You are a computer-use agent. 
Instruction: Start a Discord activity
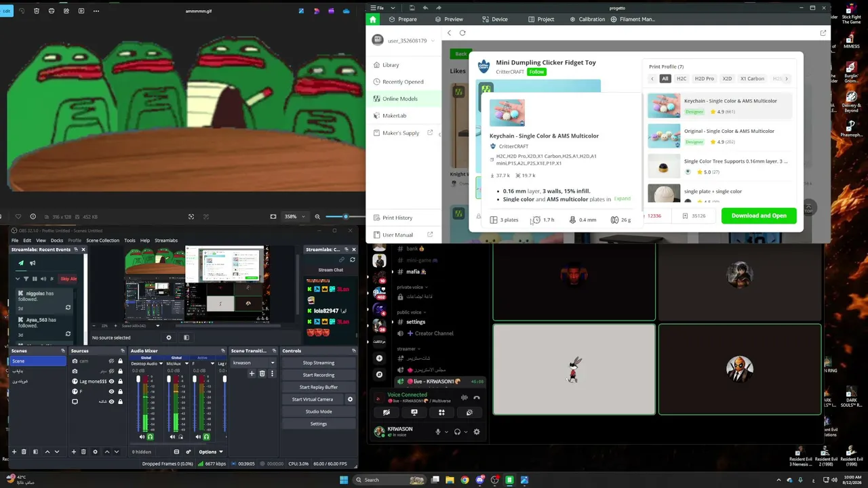click(x=441, y=412)
